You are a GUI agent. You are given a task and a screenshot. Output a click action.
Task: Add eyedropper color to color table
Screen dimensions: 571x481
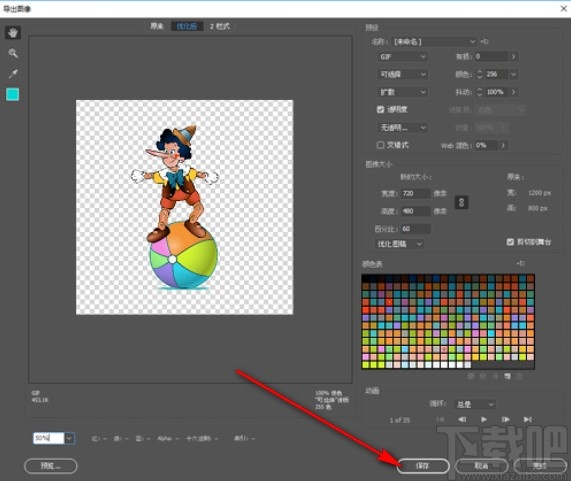tap(508, 376)
